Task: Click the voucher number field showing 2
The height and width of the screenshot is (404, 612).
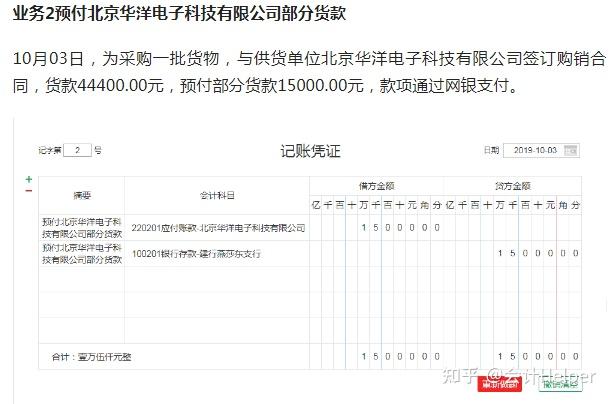Action: [77, 150]
